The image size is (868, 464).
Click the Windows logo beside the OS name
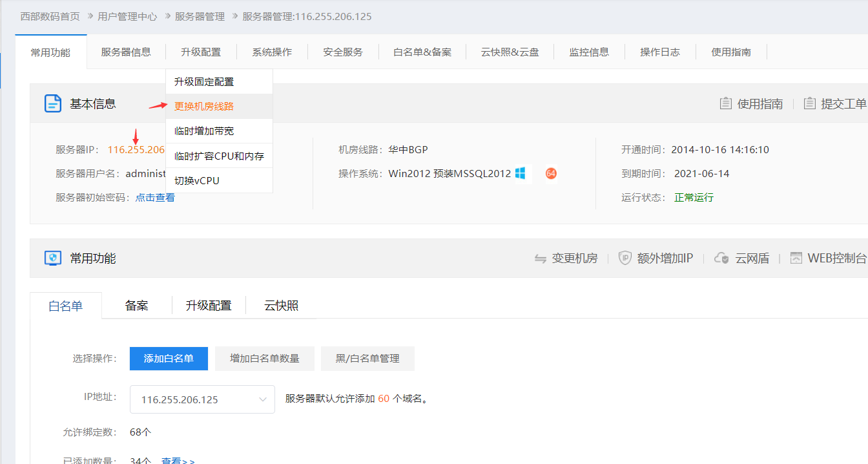(521, 173)
